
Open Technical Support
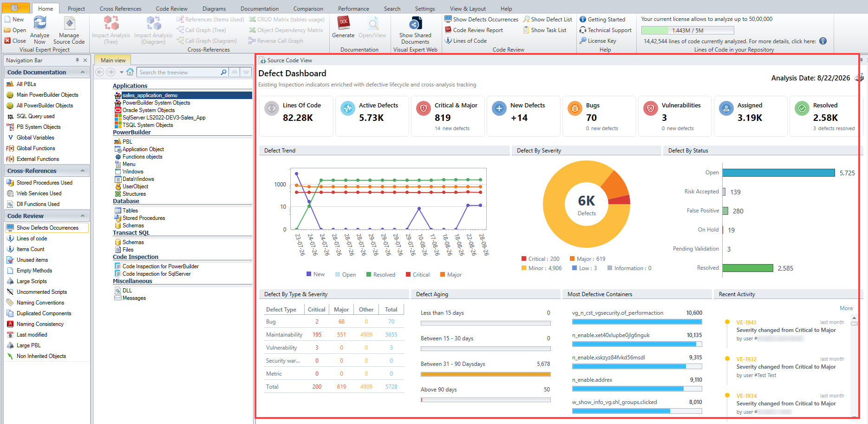tap(606, 30)
